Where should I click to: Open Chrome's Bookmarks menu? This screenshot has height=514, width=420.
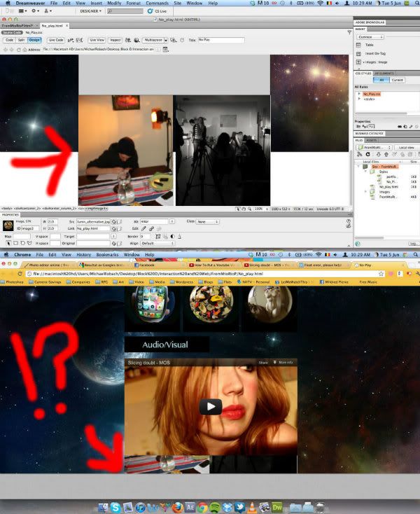click(x=108, y=255)
